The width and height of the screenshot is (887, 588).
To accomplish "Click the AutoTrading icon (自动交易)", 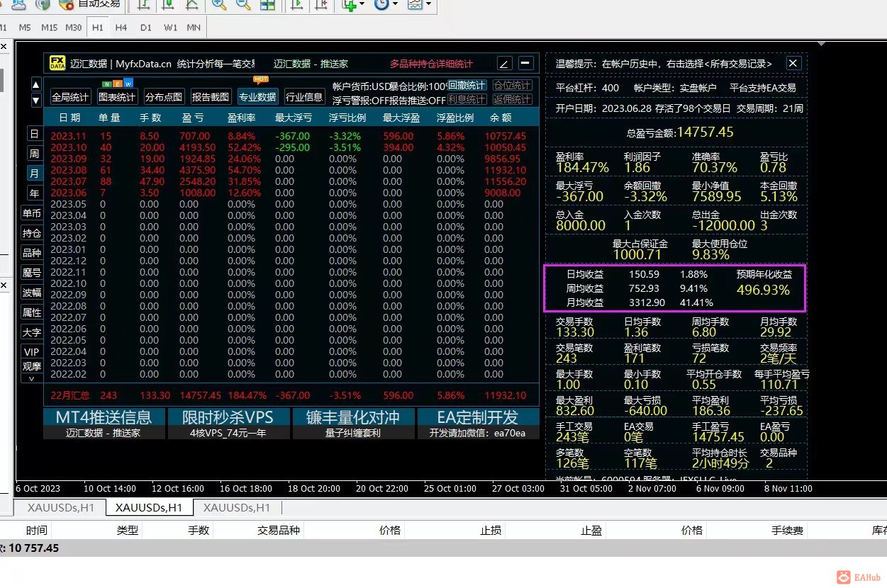I will click(x=67, y=4).
